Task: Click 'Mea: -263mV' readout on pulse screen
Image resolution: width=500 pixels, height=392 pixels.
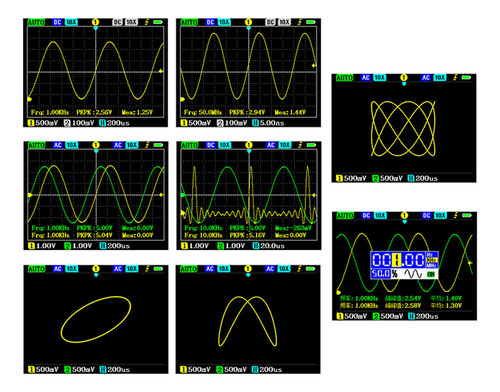Action: (x=293, y=228)
